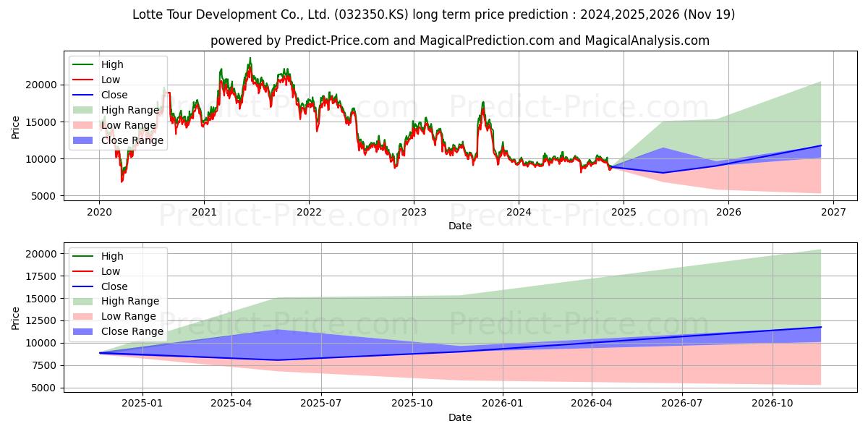Viewport: 868px width, 434px height.
Task: Click the 2026-07 date tick label
Action: tap(682, 404)
